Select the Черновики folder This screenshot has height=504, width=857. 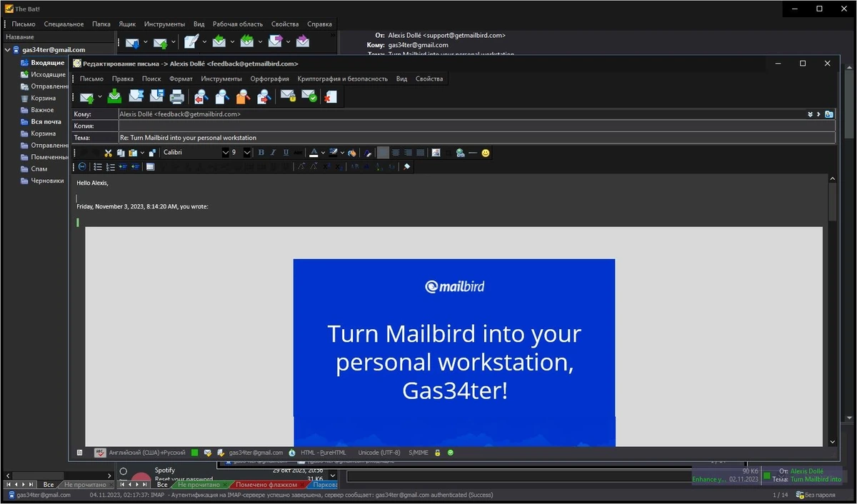pos(47,181)
